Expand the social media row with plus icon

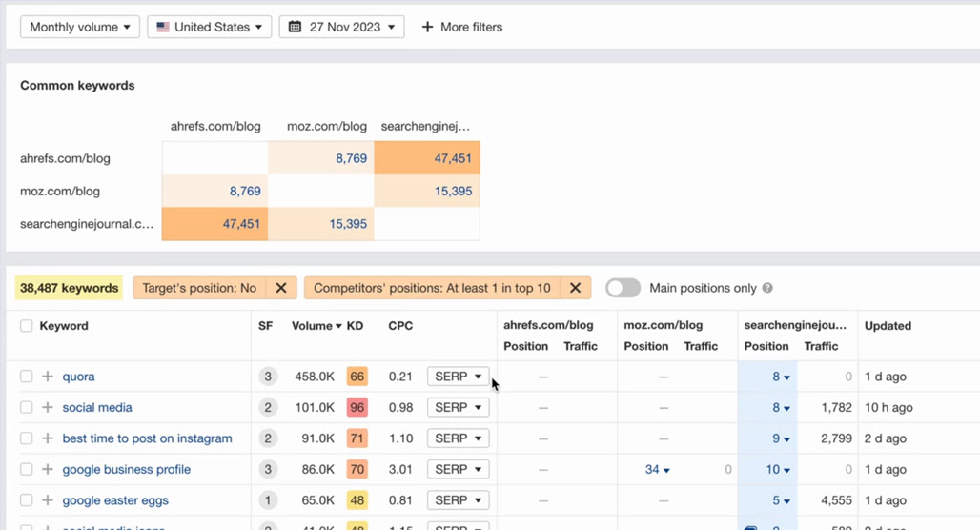tap(48, 407)
